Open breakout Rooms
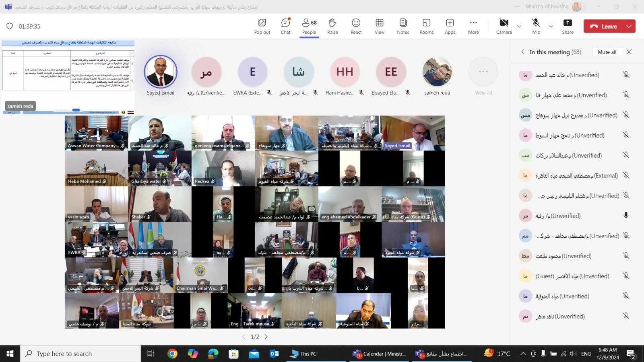This screenshot has height=362, width=644. click(x=426, y=26)
